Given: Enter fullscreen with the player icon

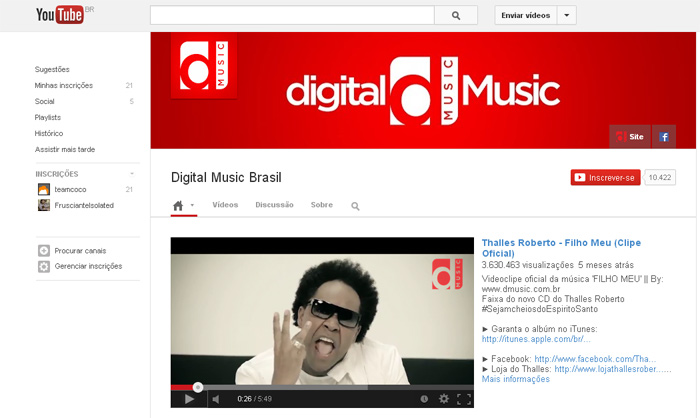Looking at the screenshot, I should (x=464, y=399).
